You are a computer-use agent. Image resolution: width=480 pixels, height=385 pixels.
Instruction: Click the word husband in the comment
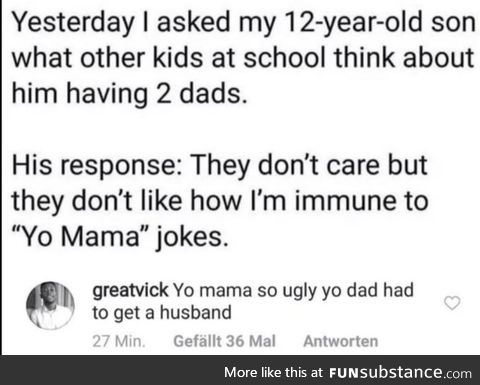196,312
